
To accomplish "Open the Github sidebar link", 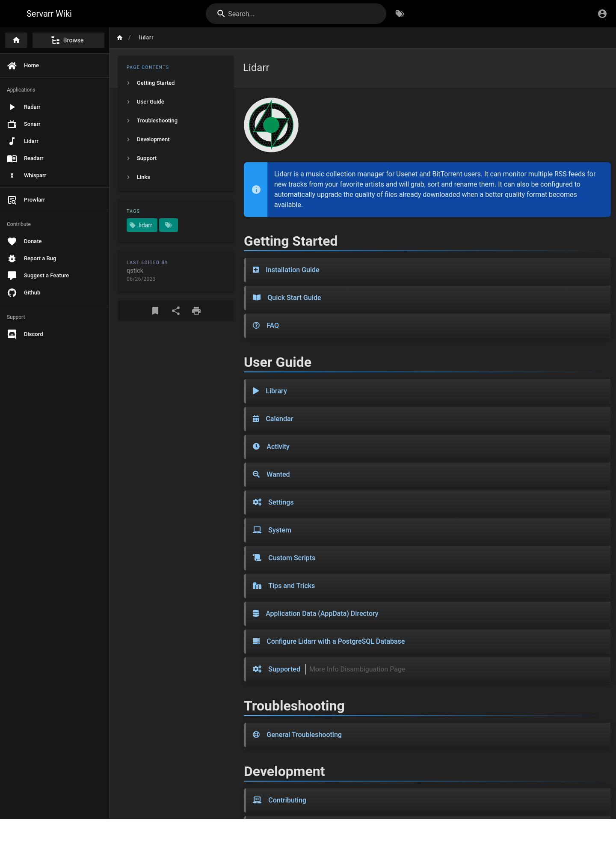I will coord(54,293).
